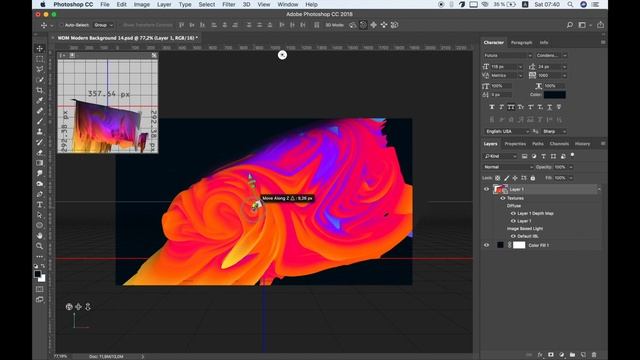Select the Roll 3D Object mode icon
Image resolution: width=640 pixels, height=360 pixels.
point(363,25)
